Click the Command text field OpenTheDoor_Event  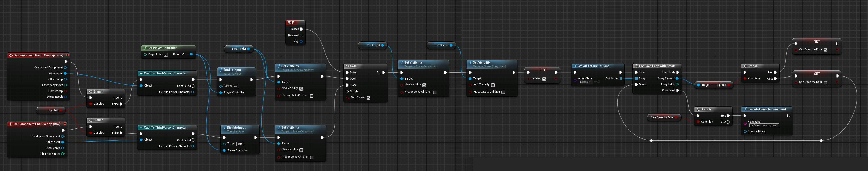pos(764,125)
